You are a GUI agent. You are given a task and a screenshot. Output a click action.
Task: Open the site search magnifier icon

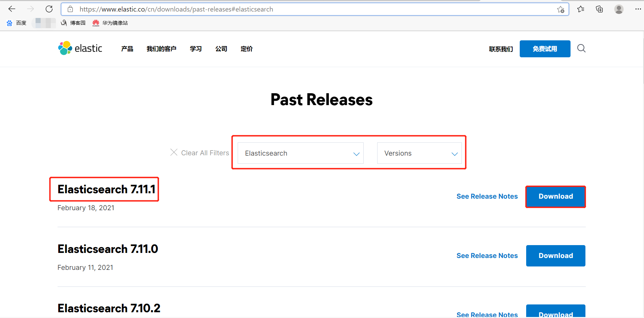point(581,48)
